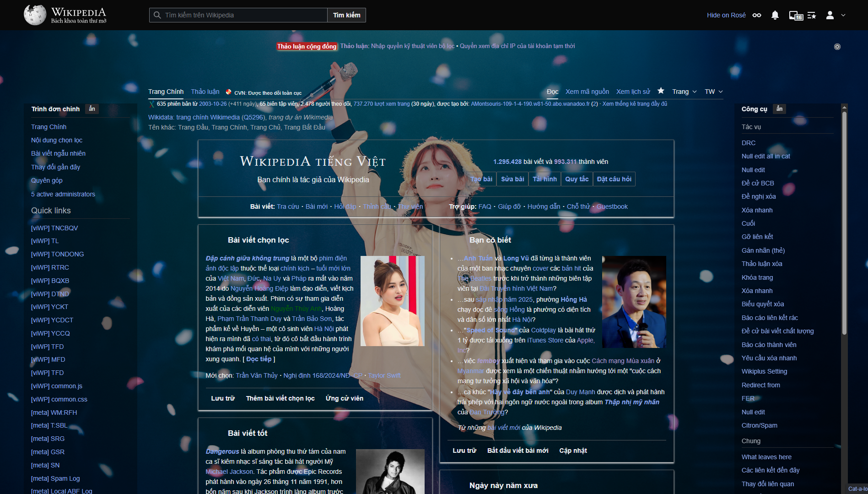868x494 pixels.
Task: Dismiss the community discussion banner
Action: [x=837, y=47]
